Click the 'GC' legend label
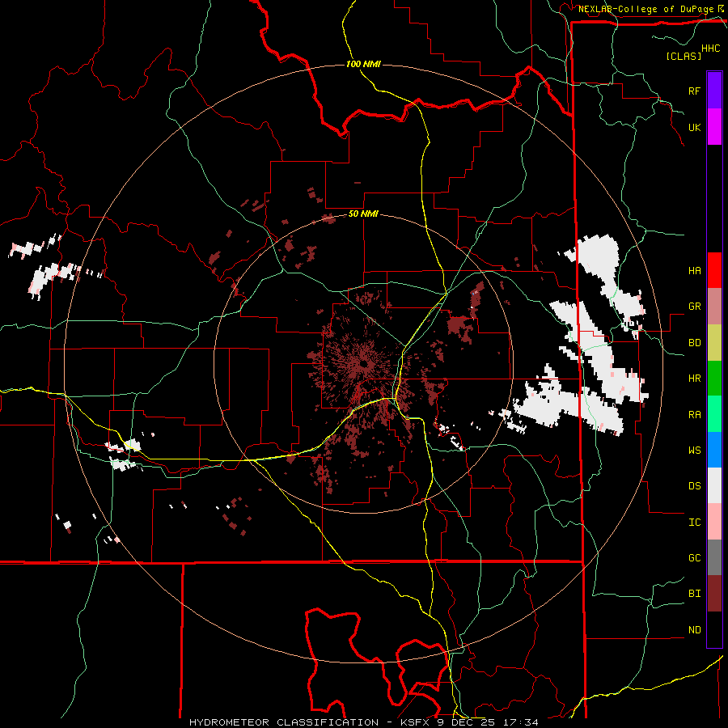Image resolution: width=728 pixels, height=728 pixels. coord(694,558)
